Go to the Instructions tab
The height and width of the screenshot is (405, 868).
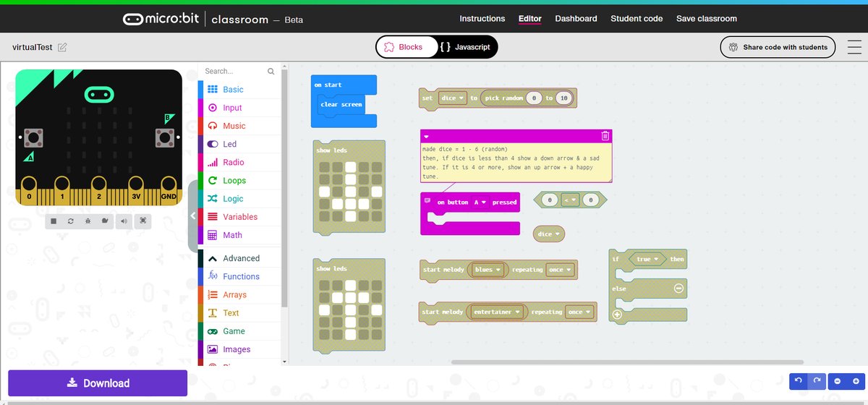(x=482, y=19)
